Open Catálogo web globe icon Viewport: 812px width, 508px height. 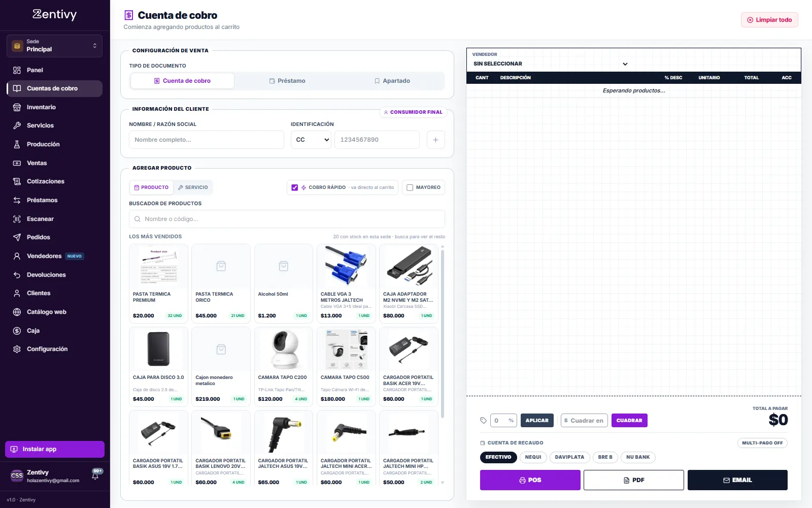17,312
